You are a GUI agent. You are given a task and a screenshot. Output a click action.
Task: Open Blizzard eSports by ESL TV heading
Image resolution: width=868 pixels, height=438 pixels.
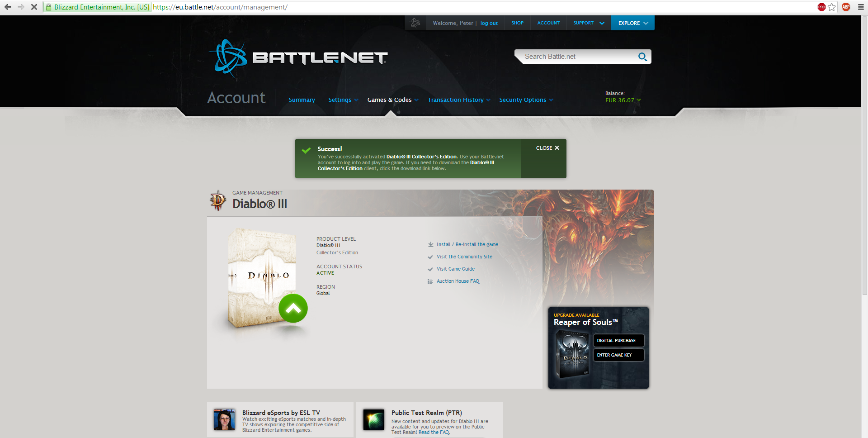click(281, 413)
